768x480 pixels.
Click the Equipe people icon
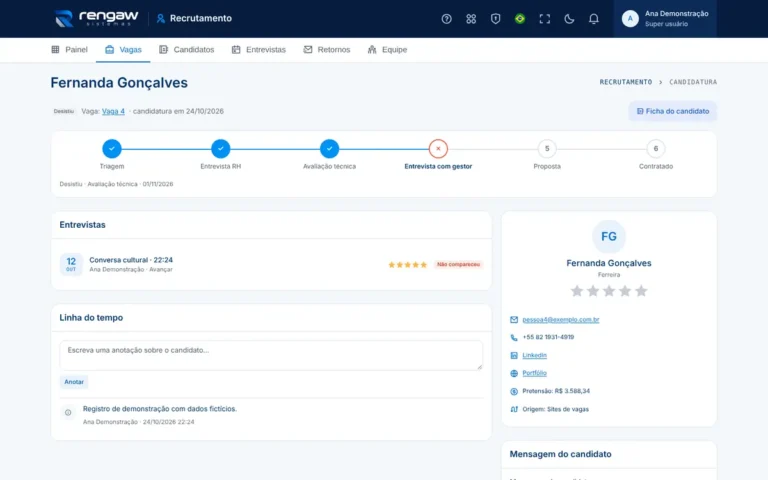click(372, 49)
